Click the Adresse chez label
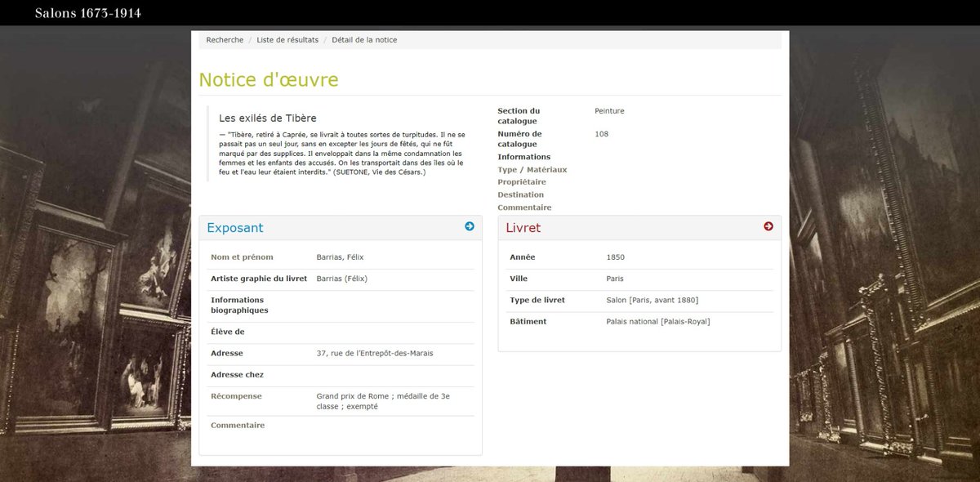The image size is (980, 482). pyautogui.click(x=237, y=375)
